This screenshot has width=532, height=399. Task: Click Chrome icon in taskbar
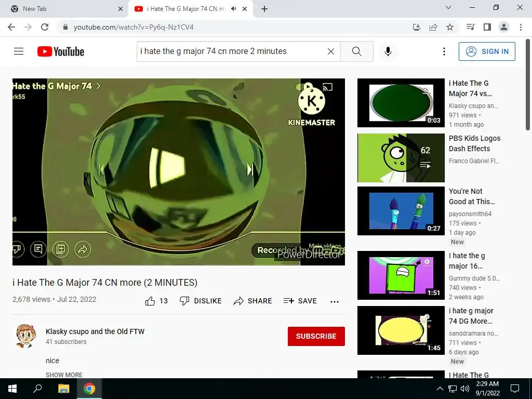[89, 389]
